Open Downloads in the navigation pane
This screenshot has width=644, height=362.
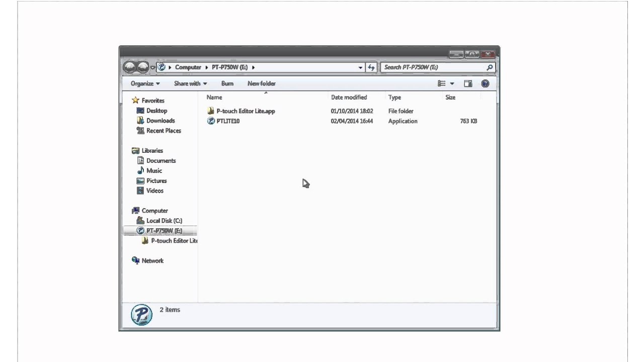pyautogui.click(x=160, y=121)
